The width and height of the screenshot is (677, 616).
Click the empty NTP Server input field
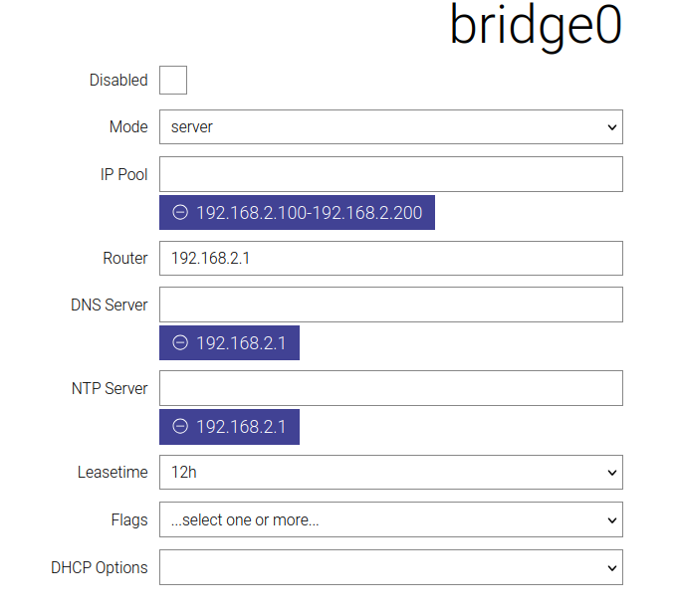tap(391, 388)
